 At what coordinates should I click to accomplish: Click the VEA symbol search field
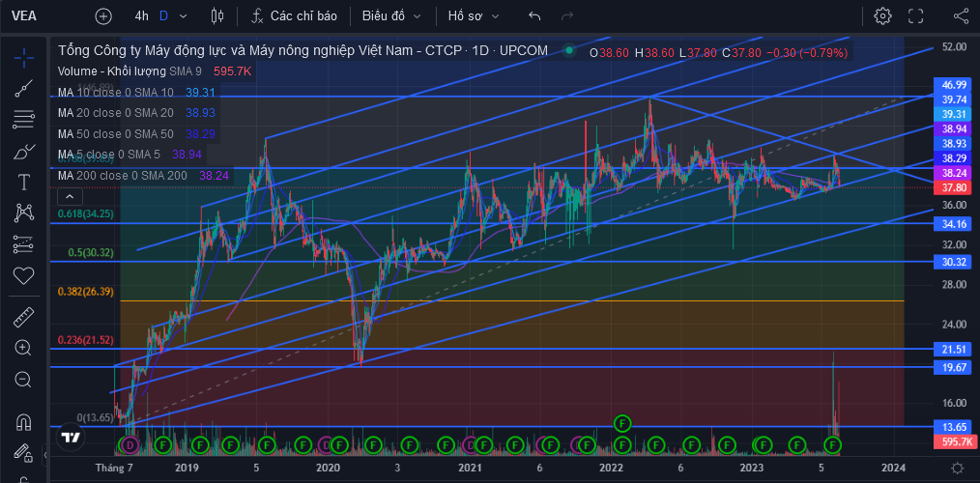[x=25, y=16]
